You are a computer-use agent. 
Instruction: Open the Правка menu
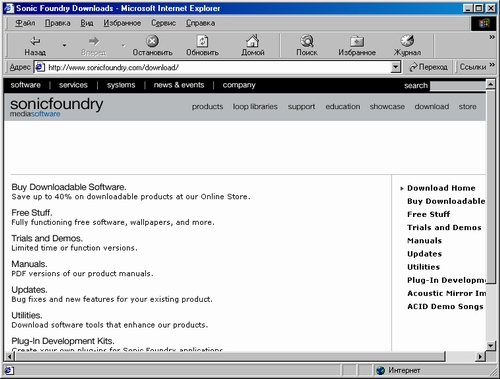pyautogui.click(x=58, y=23)
